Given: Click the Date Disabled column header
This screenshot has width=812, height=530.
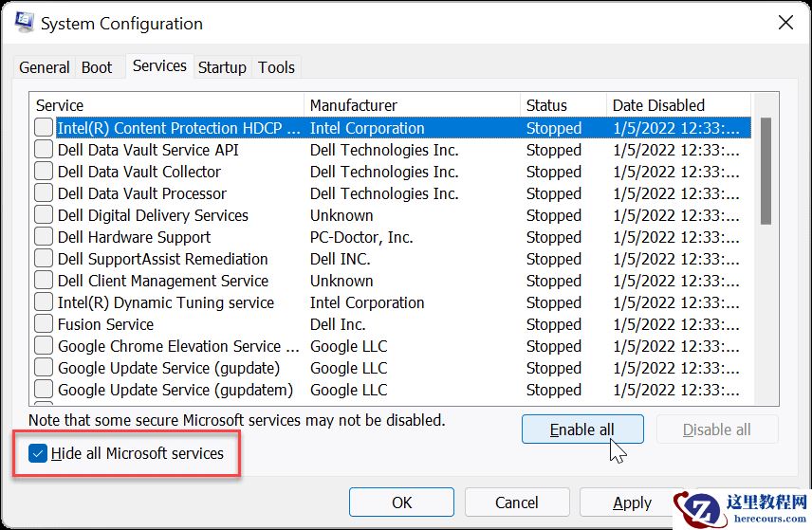Looking at the screenshot, I should tap(678, 105).
